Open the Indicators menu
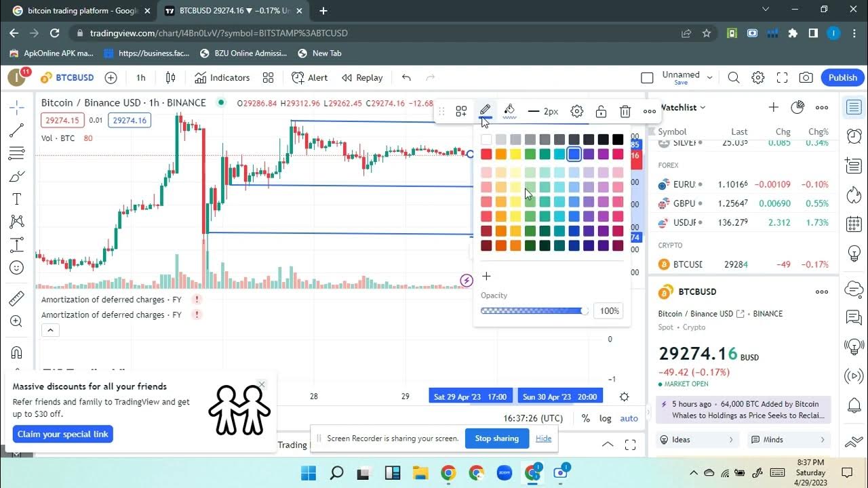 [222, 78]
